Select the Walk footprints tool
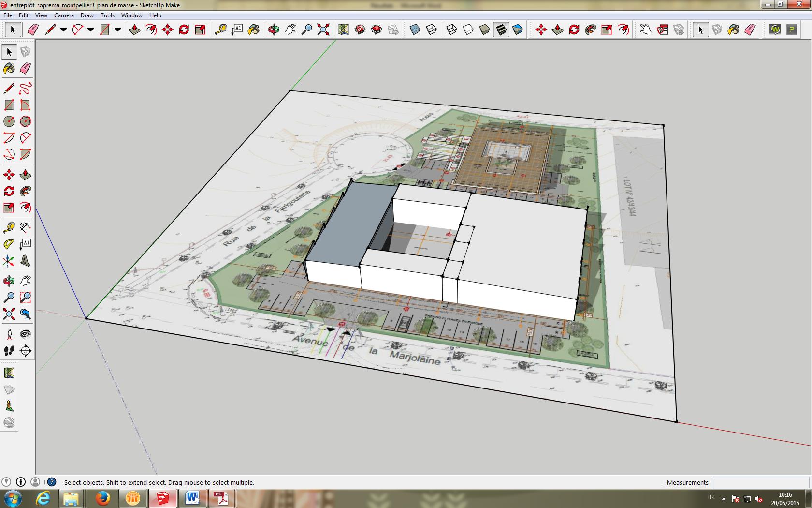Screen dimensions: 812x508 [x=9, y=351]
